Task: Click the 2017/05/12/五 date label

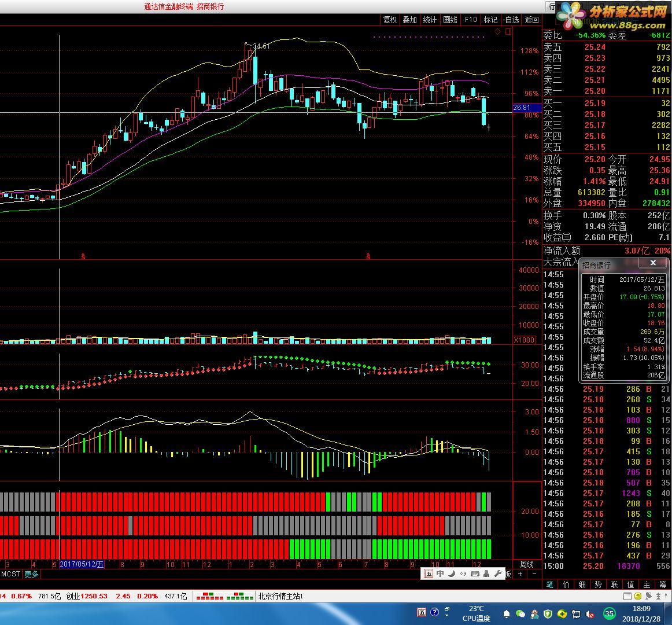Action: 82,564
